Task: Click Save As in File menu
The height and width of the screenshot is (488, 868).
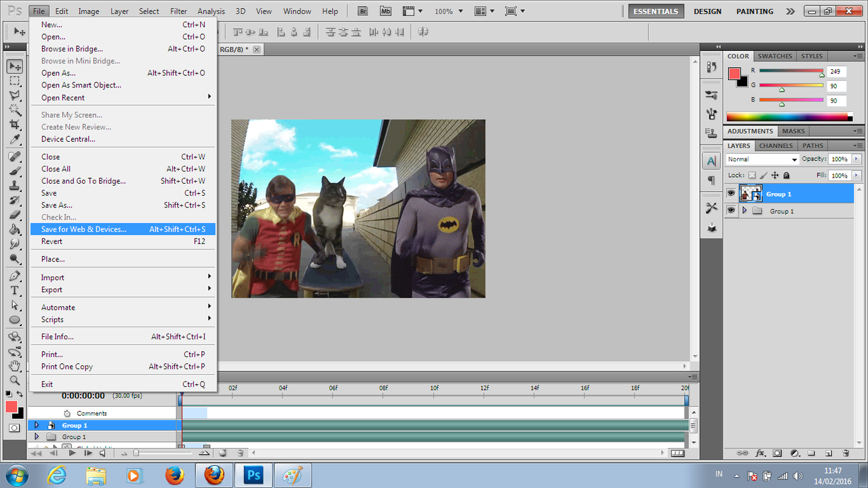Action: tap(123, 205)
